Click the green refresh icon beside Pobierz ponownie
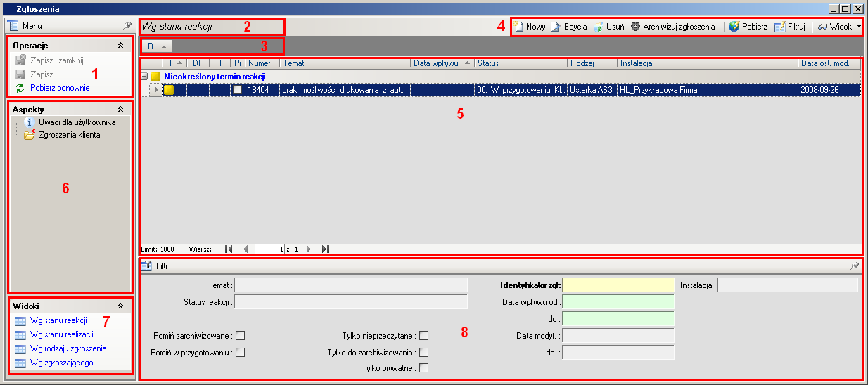This screenshot has height=385, width=868. click(x=20, y=88)
